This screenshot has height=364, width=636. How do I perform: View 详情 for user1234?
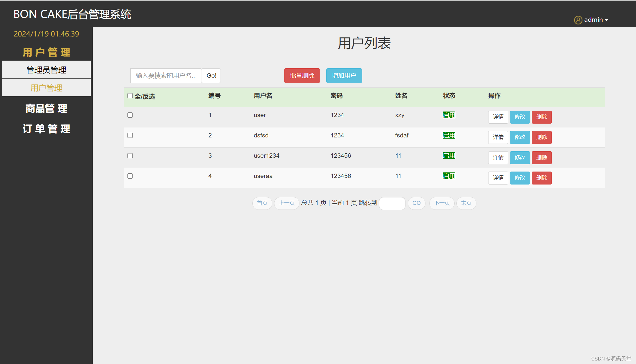pyautogui.click(x=498, y=157)
